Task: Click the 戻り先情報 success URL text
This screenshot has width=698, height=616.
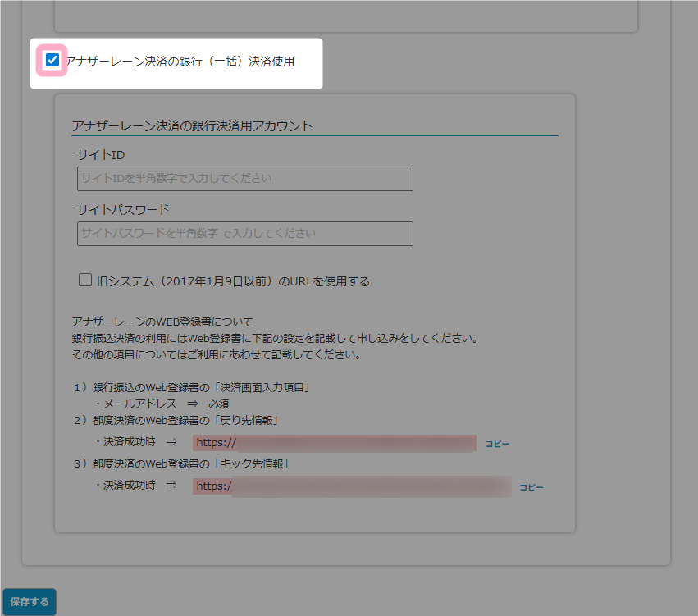Action: (x=335, y=444)
